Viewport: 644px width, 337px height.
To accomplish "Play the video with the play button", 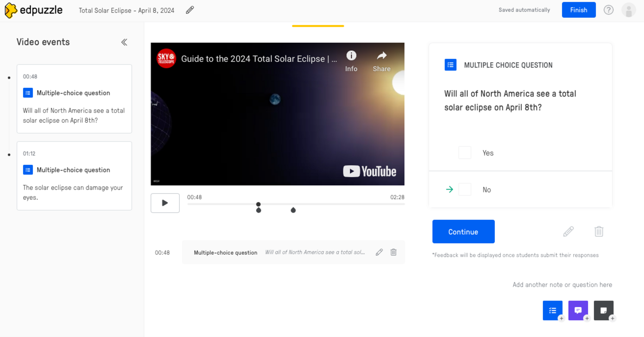I will [165, 203].
